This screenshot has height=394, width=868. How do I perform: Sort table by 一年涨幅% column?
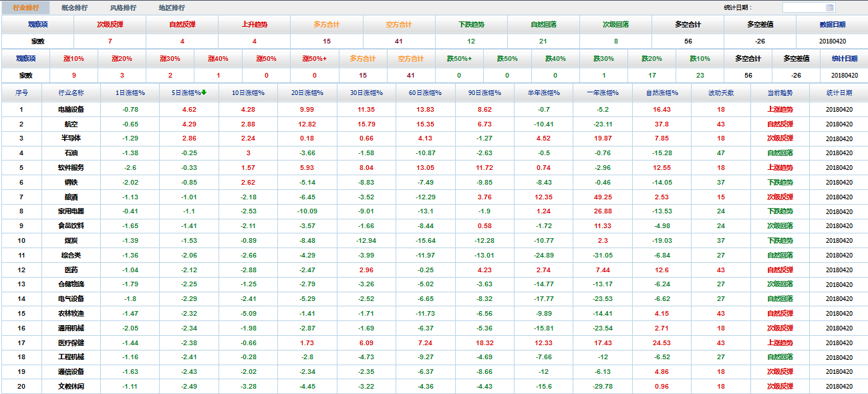click(x=602, y=92)
